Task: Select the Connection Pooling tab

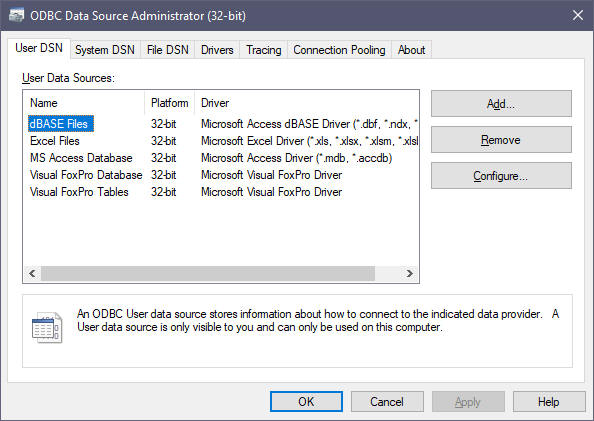Action: pyautogui.click(x=339, y=50)
